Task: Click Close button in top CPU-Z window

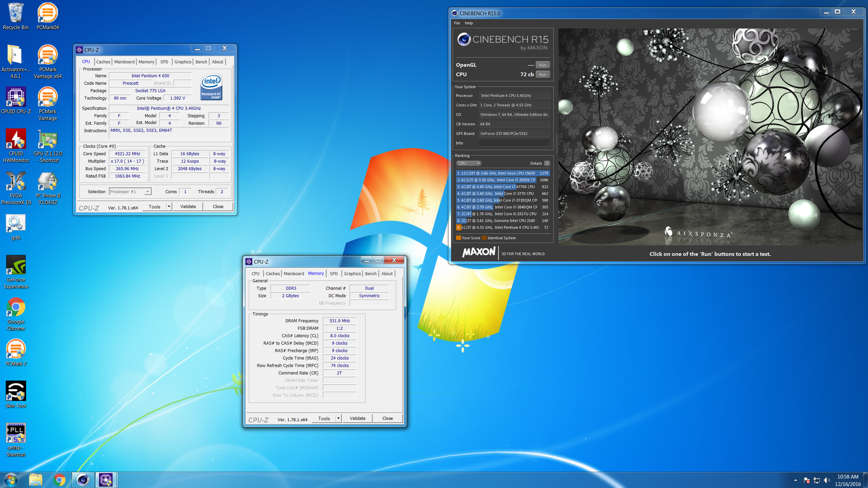Action: [x=218, y=206]
